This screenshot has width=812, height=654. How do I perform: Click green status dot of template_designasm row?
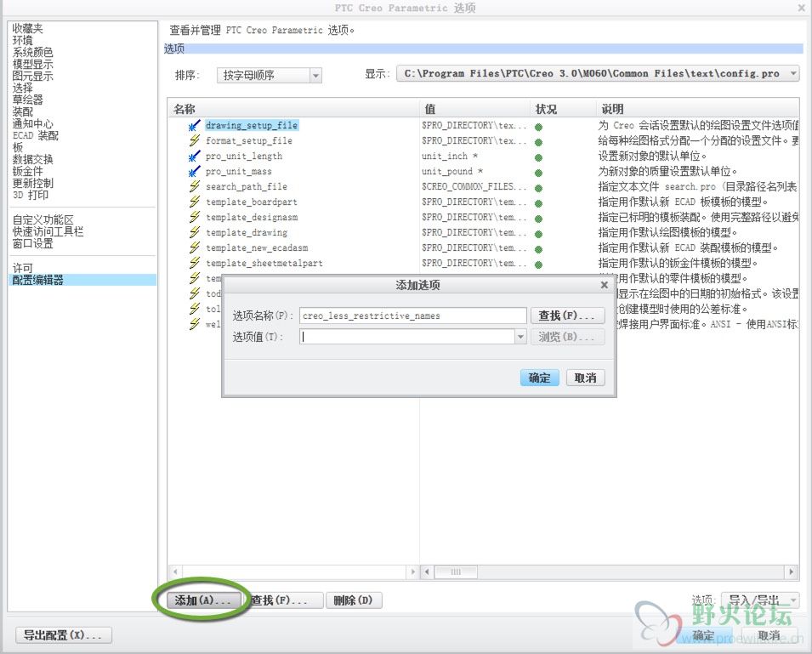pos(538,219)
